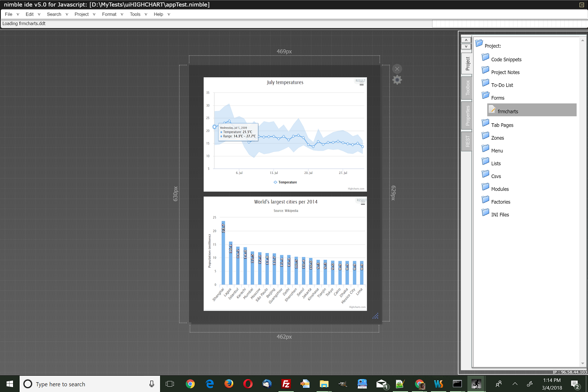The height and width of the screenshot is (392, 588).
Task: Click the "Loading frmcharts.ddt" status text
Action: pos(24,24)
